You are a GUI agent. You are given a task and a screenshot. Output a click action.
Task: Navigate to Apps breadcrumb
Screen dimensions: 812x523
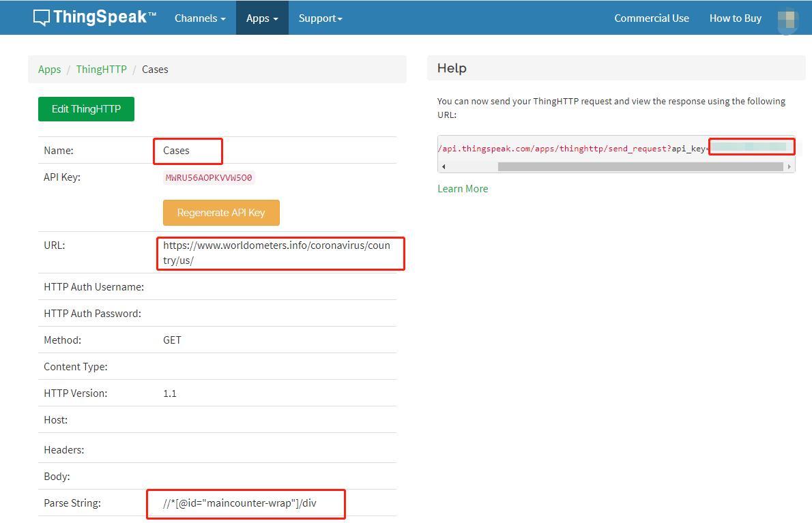[49, 70]
